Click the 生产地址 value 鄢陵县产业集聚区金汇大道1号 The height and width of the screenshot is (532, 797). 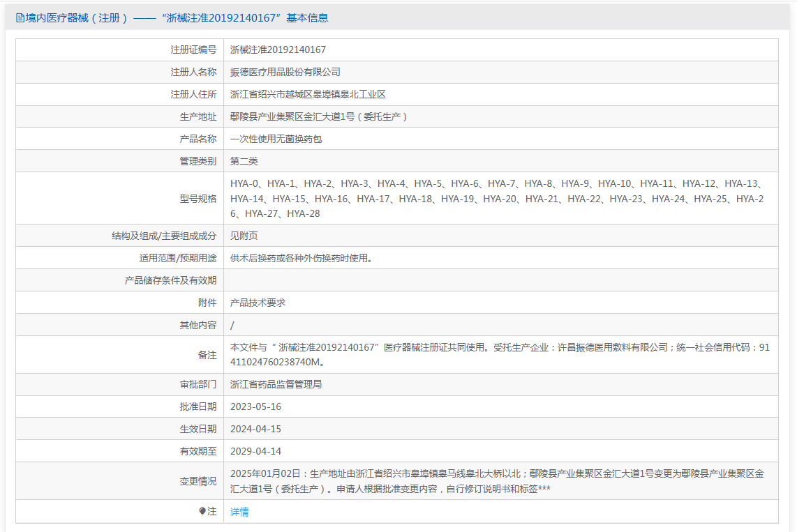[319, 116]
